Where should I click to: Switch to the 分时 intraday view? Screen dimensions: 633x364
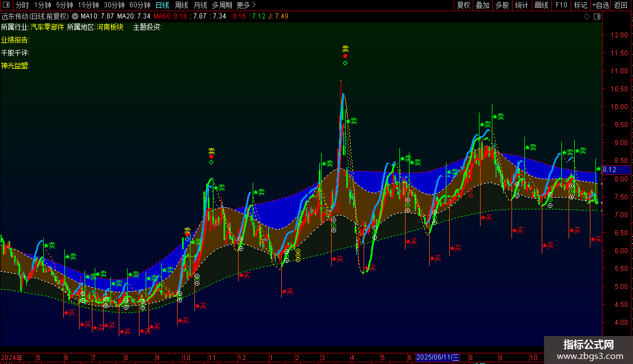22,5
